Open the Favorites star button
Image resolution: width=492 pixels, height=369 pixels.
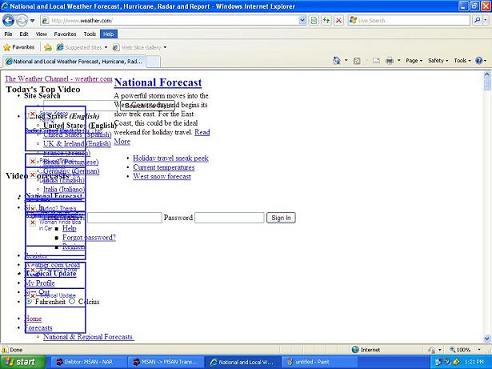pos(19,47)
